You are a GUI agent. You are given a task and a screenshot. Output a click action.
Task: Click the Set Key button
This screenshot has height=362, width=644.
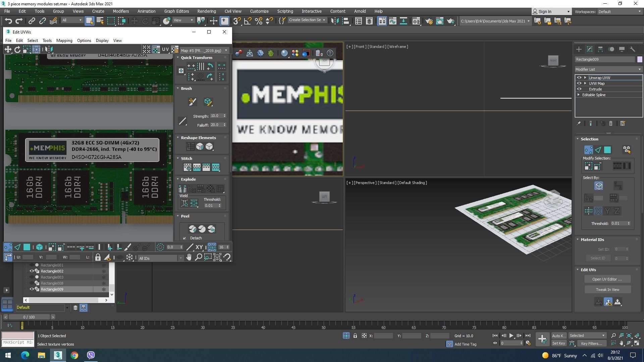[x=558, y=343]
